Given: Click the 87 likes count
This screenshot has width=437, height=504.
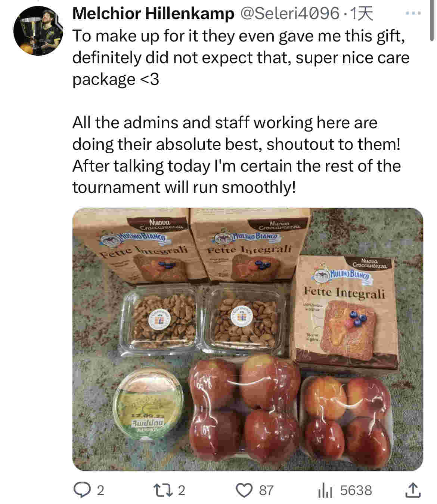Looking at the screenshot, I should [x=266, y=490].
